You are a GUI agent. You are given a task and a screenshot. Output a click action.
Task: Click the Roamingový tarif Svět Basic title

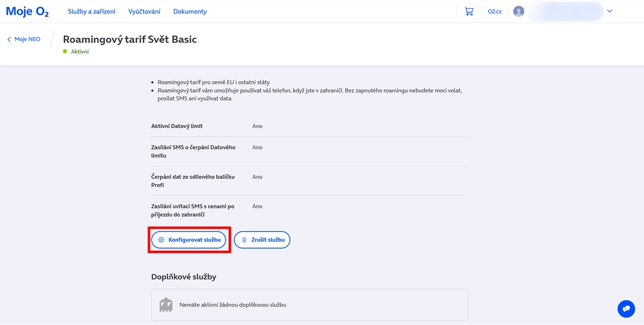click(130, 39)
